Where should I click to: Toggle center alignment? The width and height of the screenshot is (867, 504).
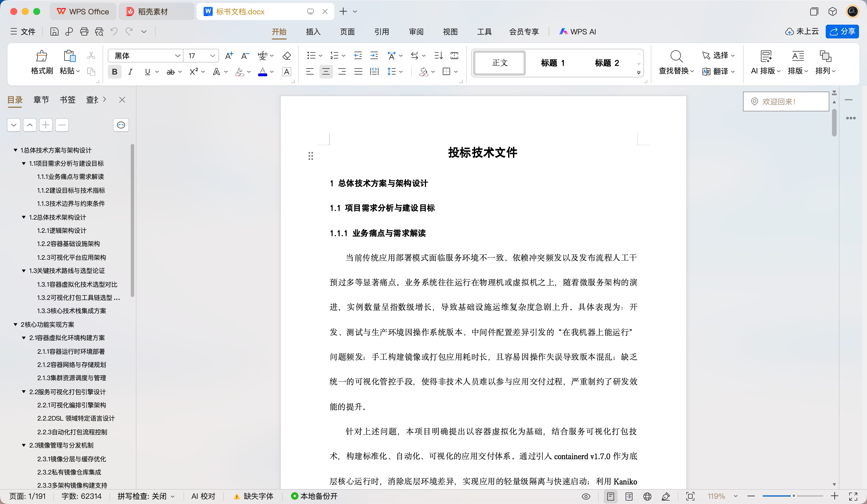[x=326, y=72]
